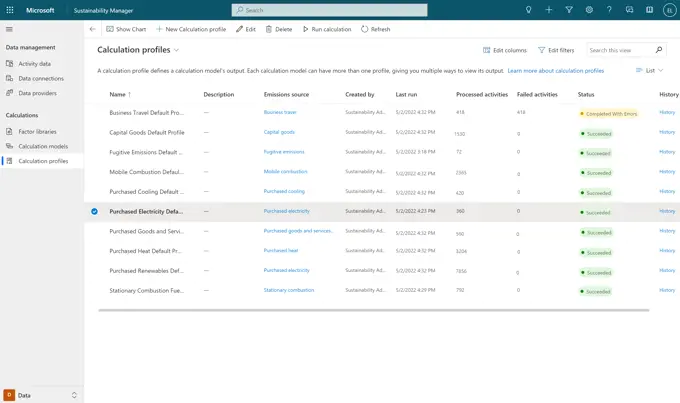Screen dimensions: 680x403
Task: Open the app launcher waffle icon
Action: (x=9, y=10)
